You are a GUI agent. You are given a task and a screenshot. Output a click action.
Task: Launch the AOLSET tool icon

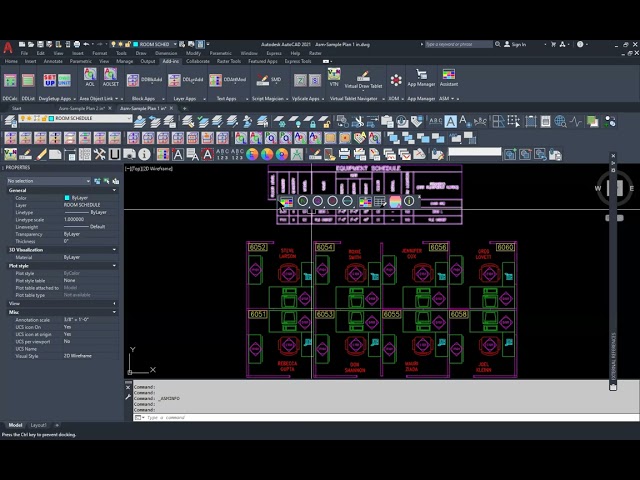click(111, 77)
